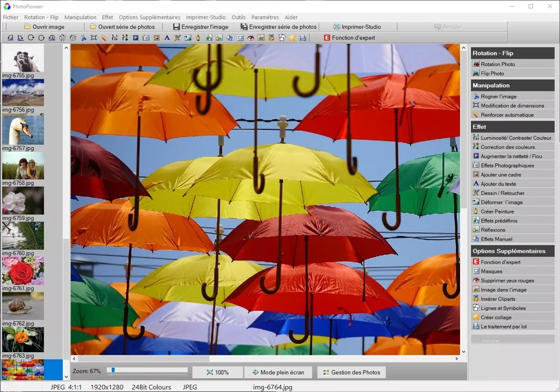Click the Ouvrir image button
This screenshot has height=392, width=560.
tap(44, 27)
